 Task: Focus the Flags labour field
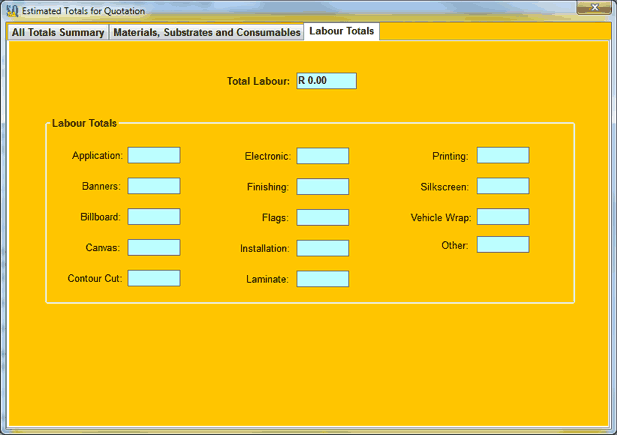(x=323, y=217)
